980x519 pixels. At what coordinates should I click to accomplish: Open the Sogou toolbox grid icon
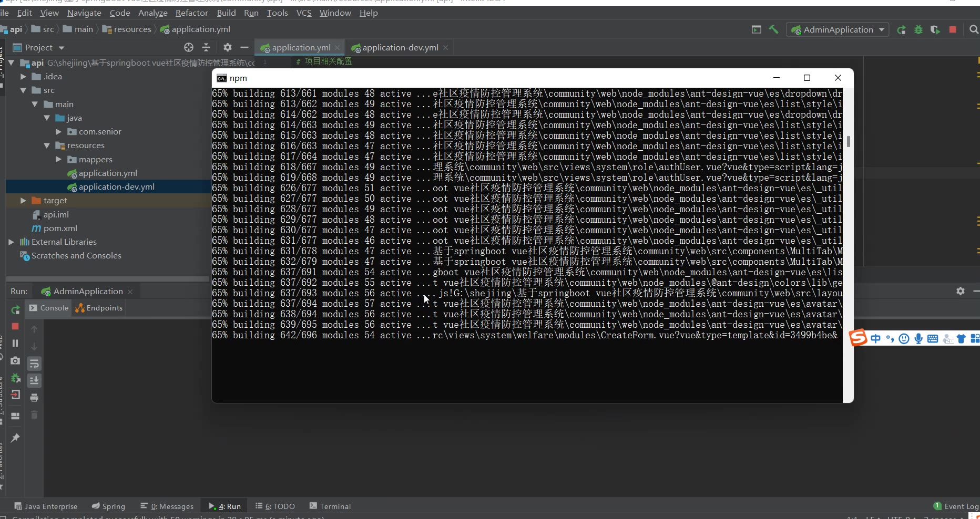click(x=975, y=339)
